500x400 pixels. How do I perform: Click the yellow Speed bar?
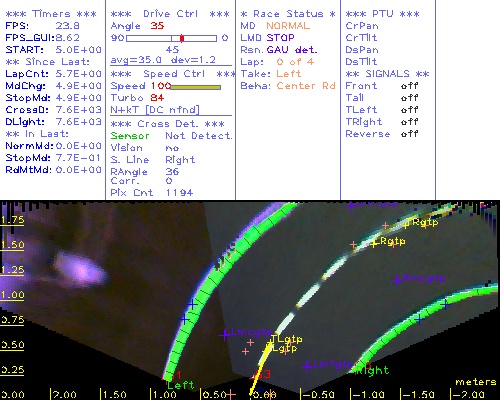(x=196, y=87)
